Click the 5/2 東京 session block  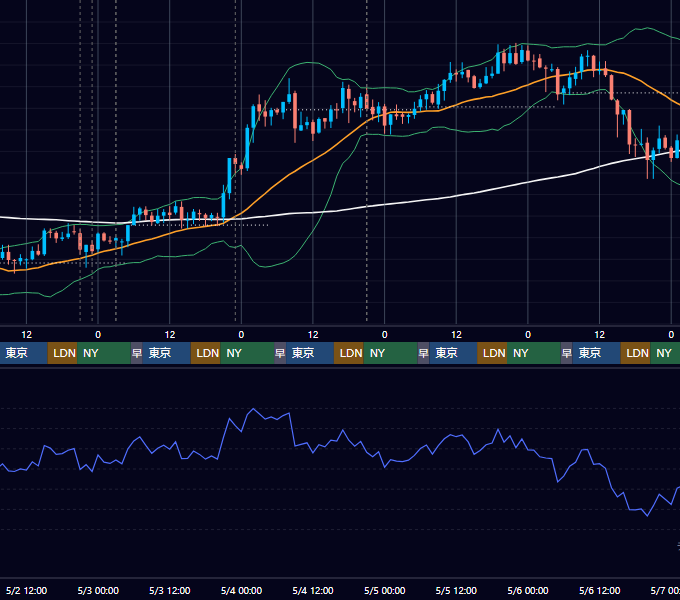click(x=23, y=353)
